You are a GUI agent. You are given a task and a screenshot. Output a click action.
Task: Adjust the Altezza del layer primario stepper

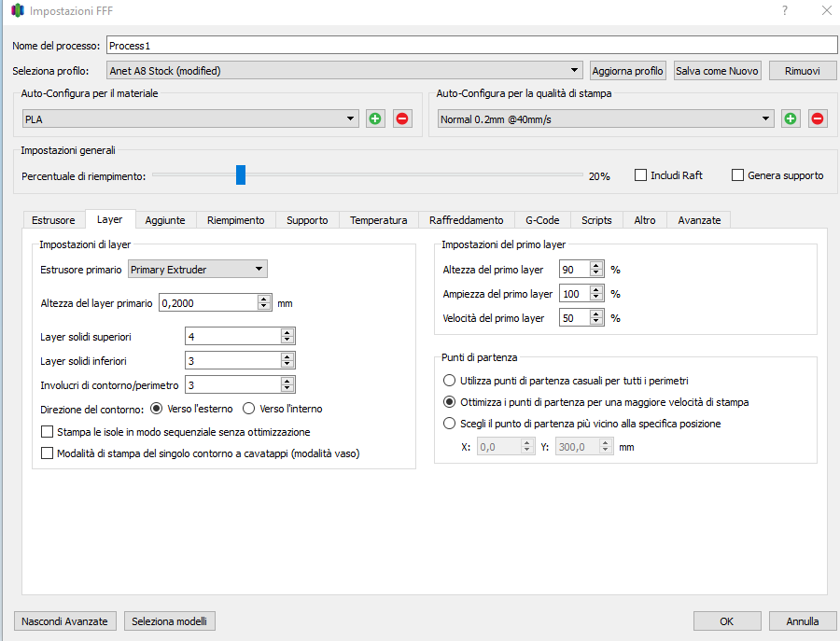263,302
